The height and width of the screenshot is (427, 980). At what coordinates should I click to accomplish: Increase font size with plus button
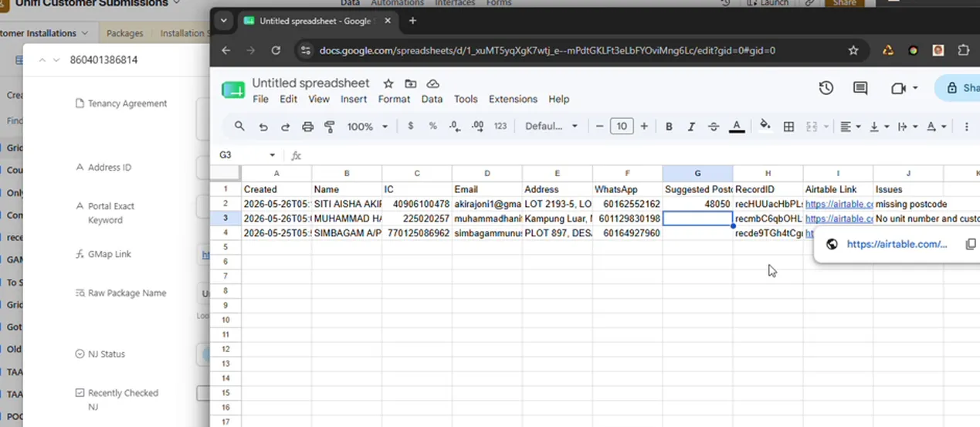(644, 126)
